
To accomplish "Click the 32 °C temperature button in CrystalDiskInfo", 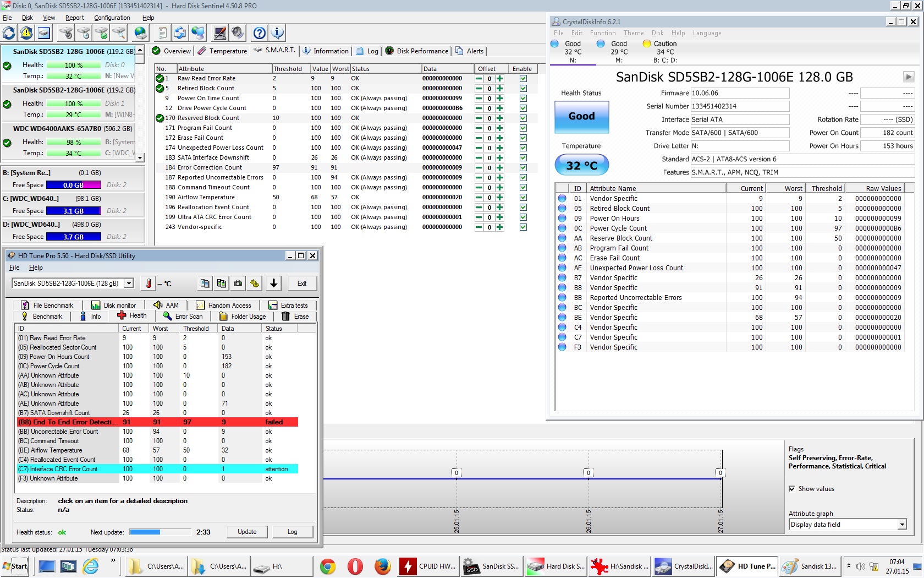I will pyautogui.click(x=581, y=165).
